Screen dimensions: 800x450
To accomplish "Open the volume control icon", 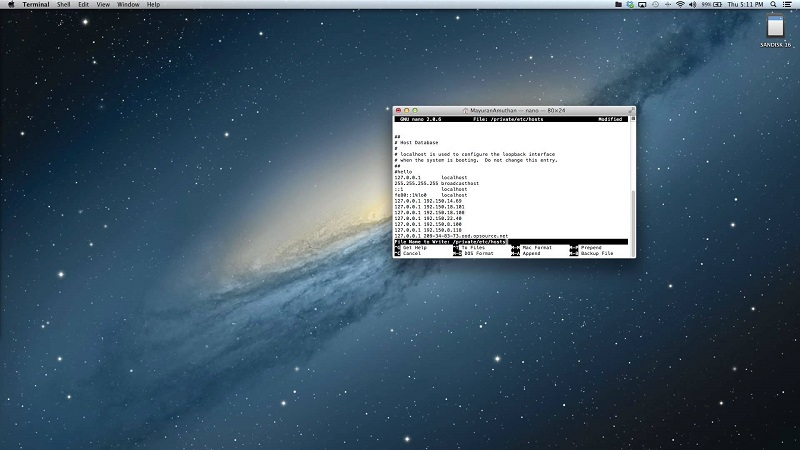I will coord(692,5).
